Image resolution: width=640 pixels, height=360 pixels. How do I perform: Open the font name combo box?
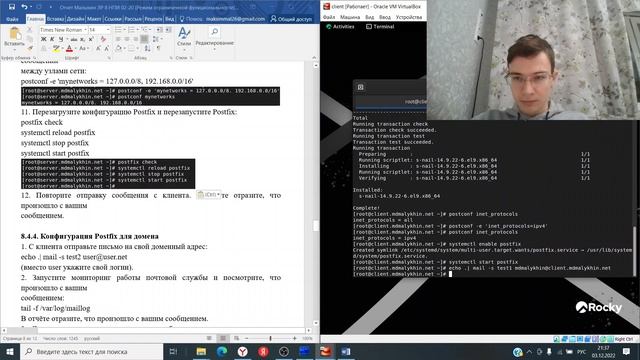(63, 30)
